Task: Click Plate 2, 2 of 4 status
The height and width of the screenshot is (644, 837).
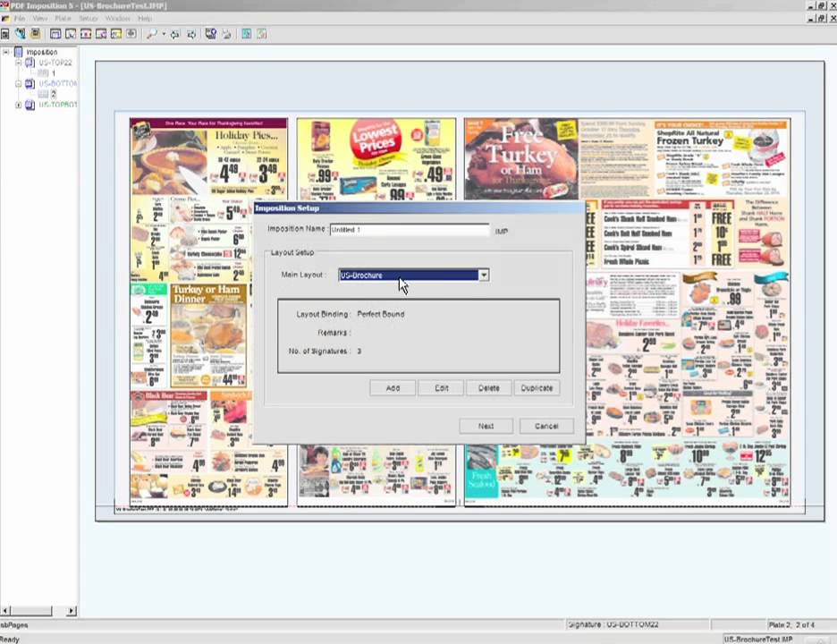Action: point(791,625)
